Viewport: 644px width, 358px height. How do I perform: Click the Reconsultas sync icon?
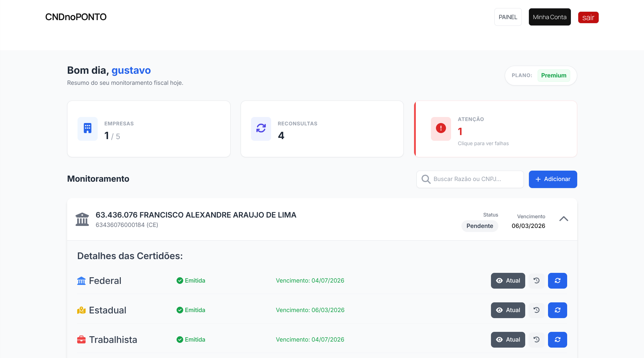point(261,128)
